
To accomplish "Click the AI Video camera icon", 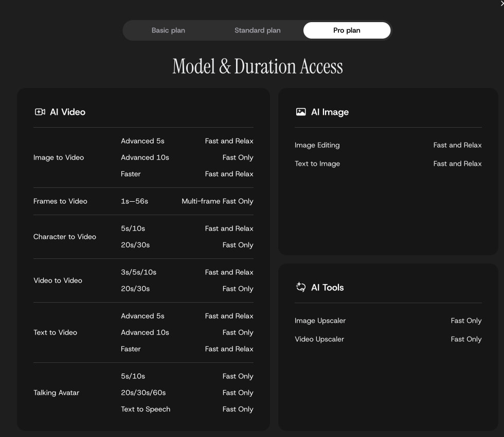I will (x=40, y=112).
